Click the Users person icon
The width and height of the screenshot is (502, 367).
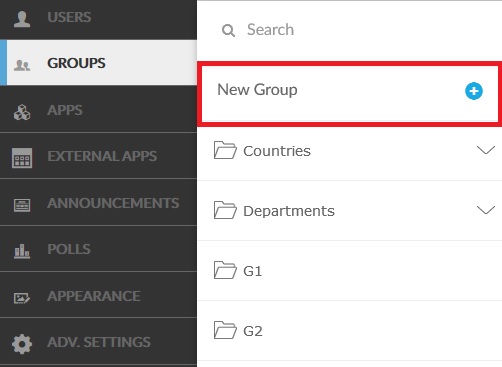click(22, 18)
